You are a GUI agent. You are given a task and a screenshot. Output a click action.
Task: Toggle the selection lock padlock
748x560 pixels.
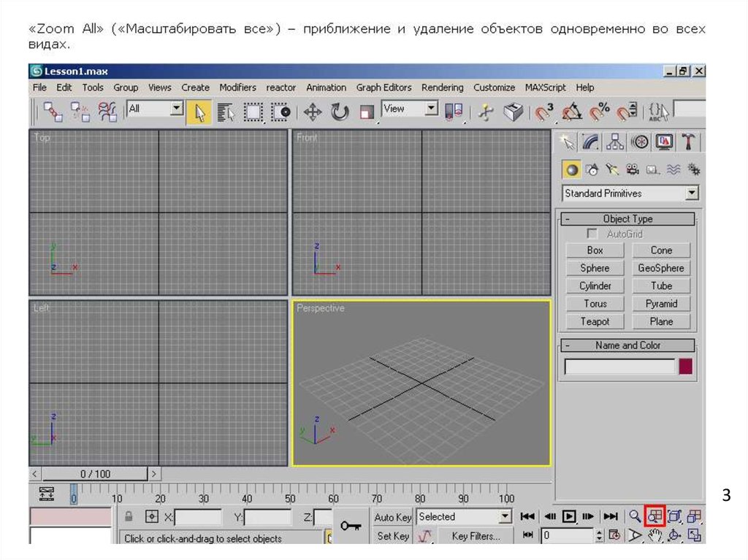point(129,517)
